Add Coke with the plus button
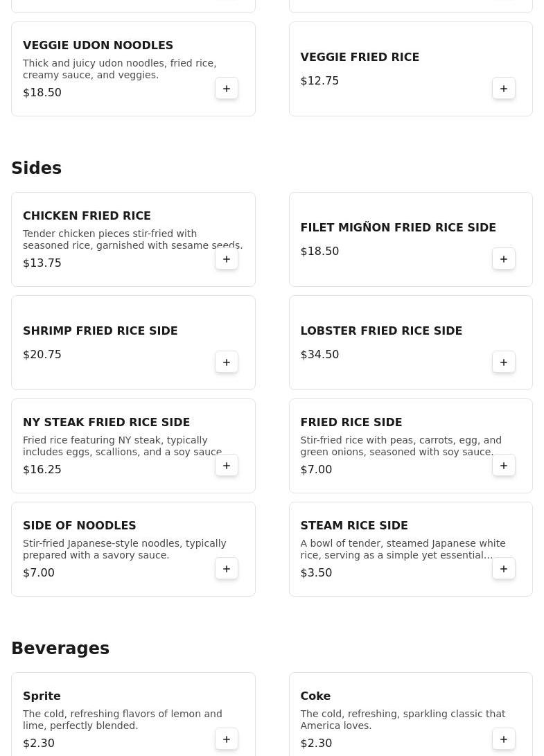The image size is (544, 756). coord(504,739)
